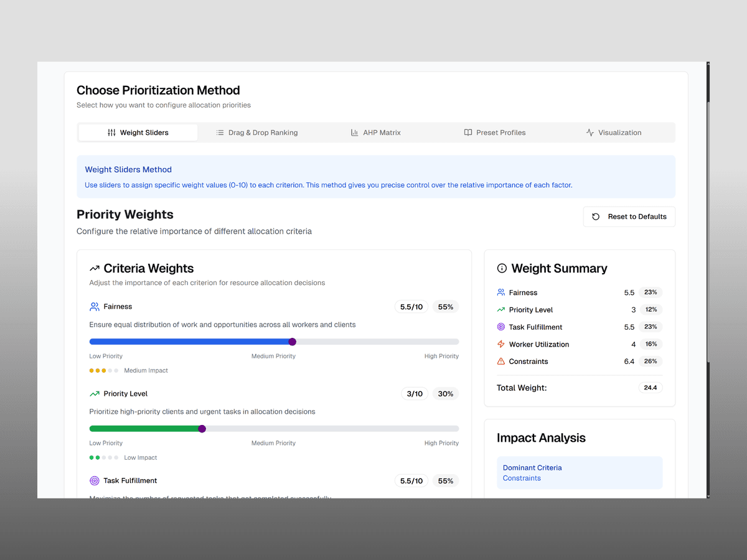
Task: Click the Worker Utilization lightning icon
Action: [x=501, y=344]
